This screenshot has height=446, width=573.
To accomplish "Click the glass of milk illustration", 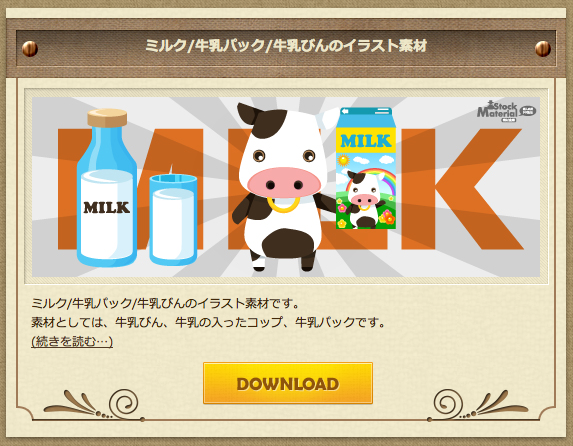I will click(173, 218).
